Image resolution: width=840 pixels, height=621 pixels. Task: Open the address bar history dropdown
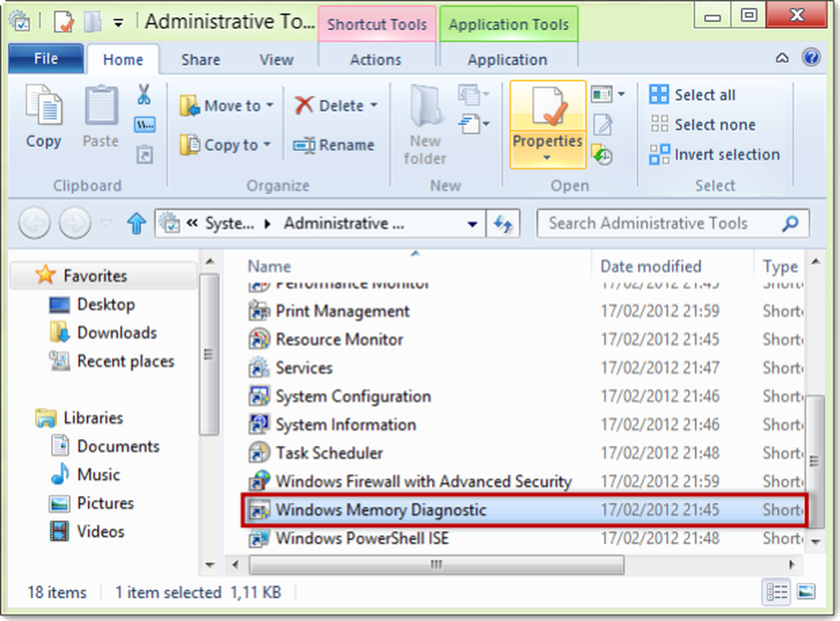coord(472,224)
